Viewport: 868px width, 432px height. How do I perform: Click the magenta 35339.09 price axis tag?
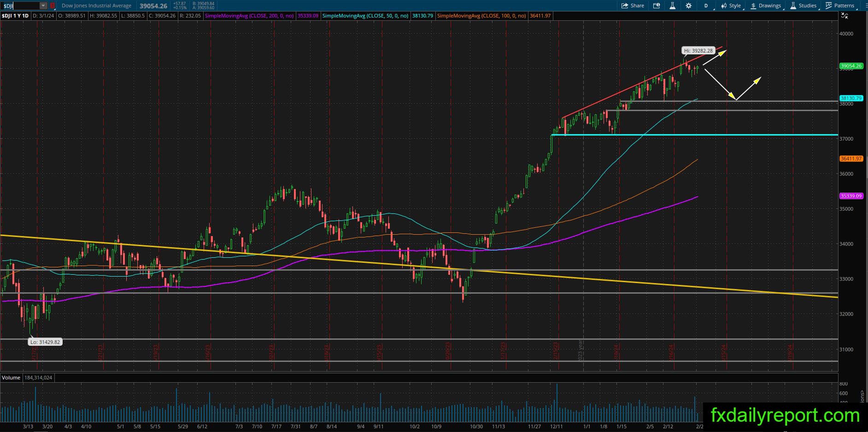coord(851,196)
